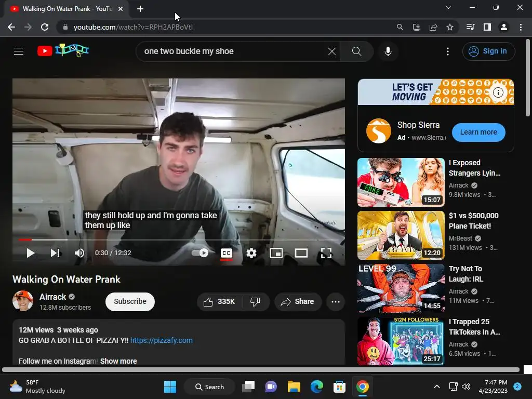Open browser zoom search icon
This screenshot has height=399, width=532.
pyautogui.click(x=400, y=27)
